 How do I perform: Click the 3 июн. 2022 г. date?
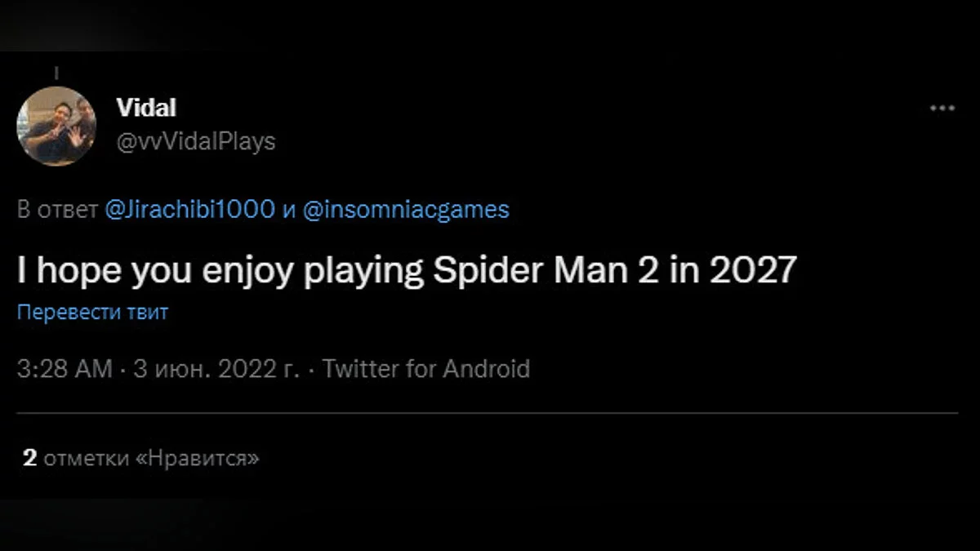pyautogui.click(x=216, y=369)
